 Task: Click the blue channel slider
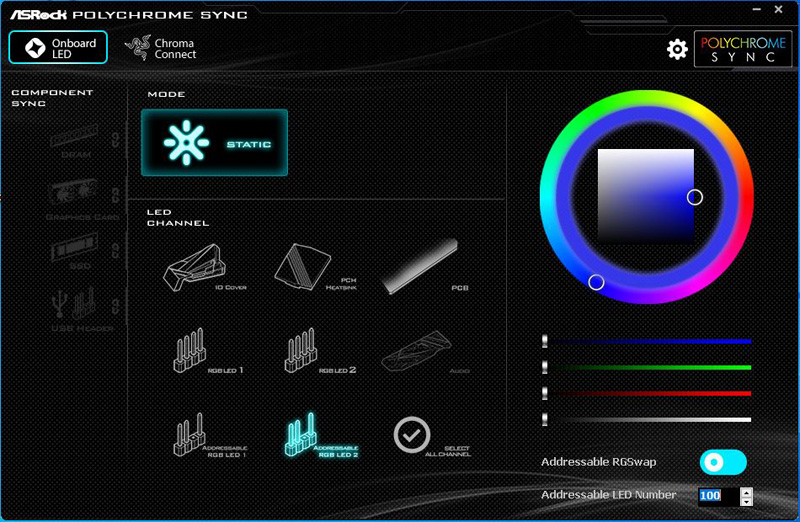click(x=647, y=341)
